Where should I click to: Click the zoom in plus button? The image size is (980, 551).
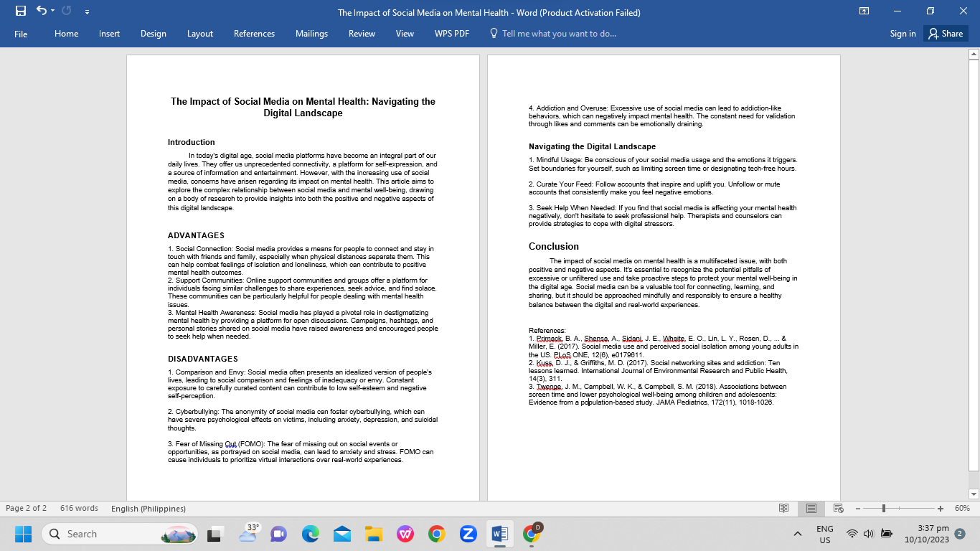click(x=941, y=508)
